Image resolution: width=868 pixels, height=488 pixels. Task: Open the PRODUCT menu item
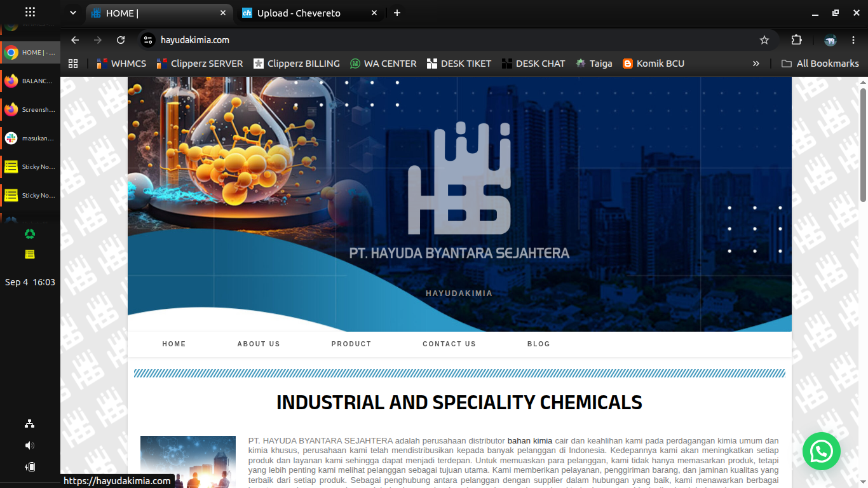click(x=351, y=344)
